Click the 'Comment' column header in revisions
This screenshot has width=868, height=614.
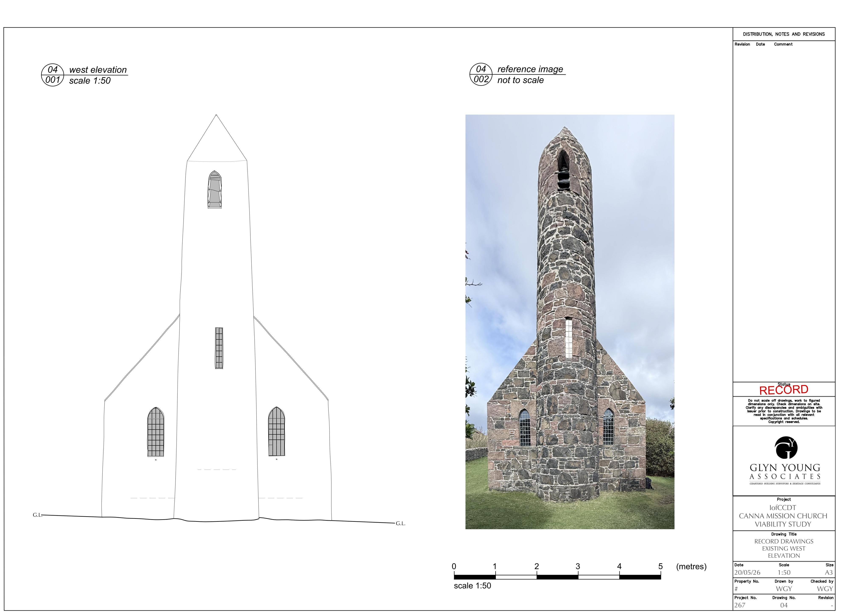point(783,44)
